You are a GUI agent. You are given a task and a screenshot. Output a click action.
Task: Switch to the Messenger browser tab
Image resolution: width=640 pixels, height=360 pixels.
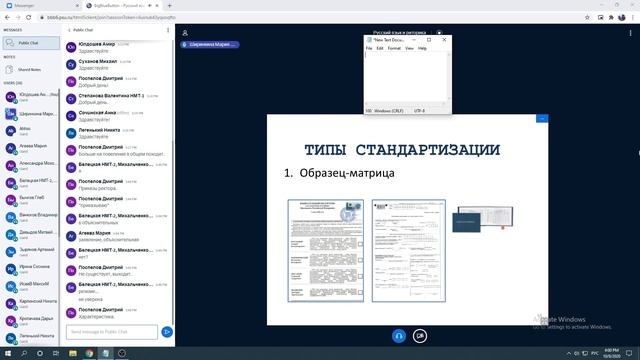pos(43,6)
